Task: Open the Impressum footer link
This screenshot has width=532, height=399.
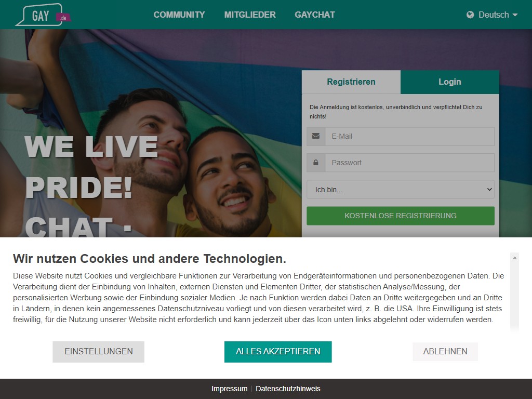Action: click(229, 389)
